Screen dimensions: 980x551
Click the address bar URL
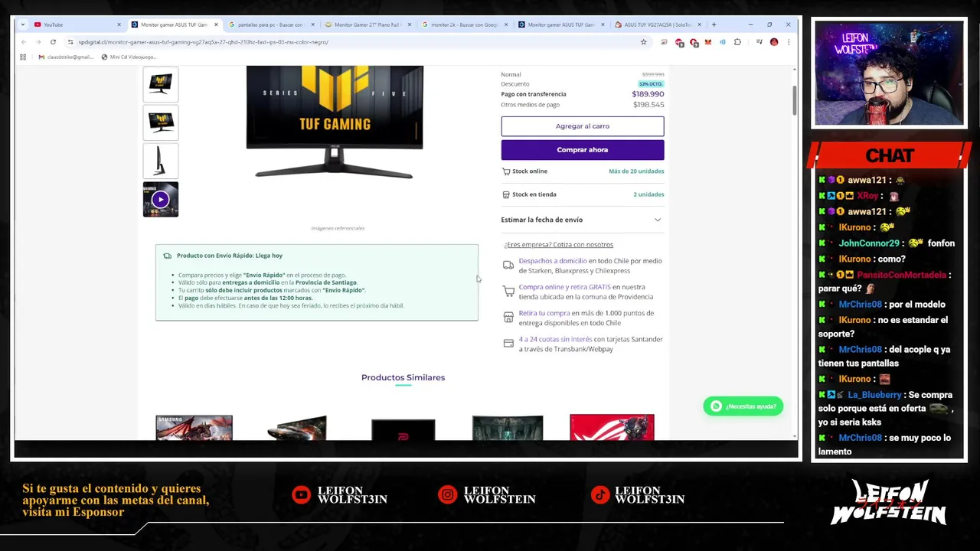203,42
